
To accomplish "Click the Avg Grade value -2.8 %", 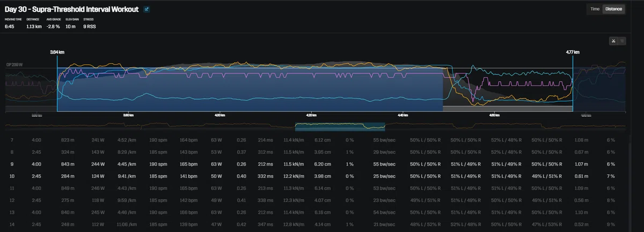I will pyautogui.click(x=54, y=26).
